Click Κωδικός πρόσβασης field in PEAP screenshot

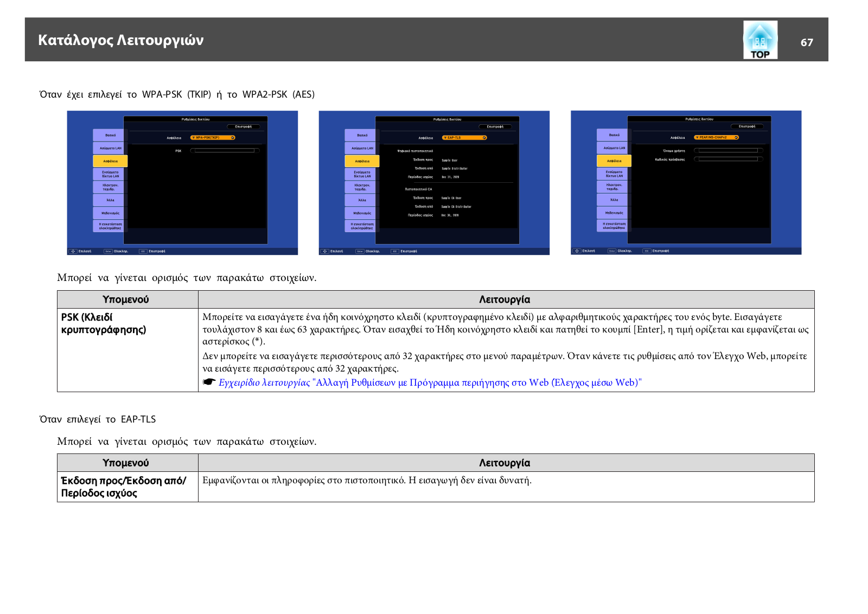[x=728, y=159]
